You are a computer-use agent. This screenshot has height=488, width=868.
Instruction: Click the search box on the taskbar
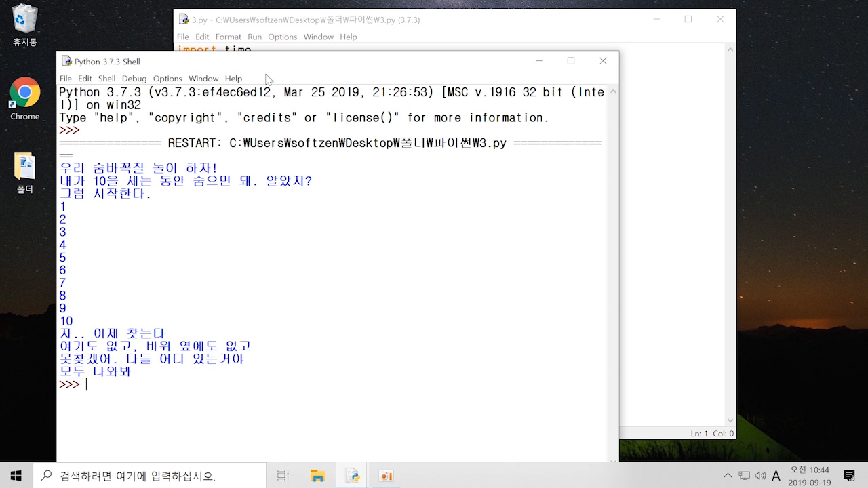pyautogui.click(x=149, y=476)
